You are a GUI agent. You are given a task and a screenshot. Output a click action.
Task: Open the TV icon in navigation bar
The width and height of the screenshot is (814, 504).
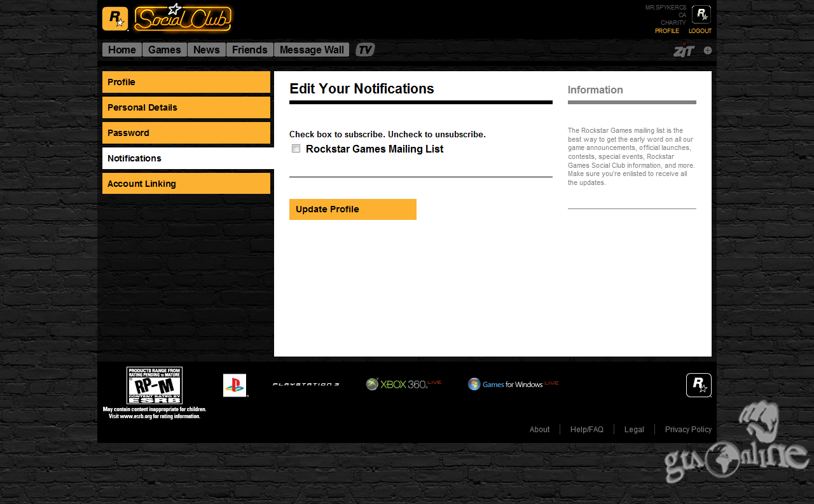coord(365,50)
